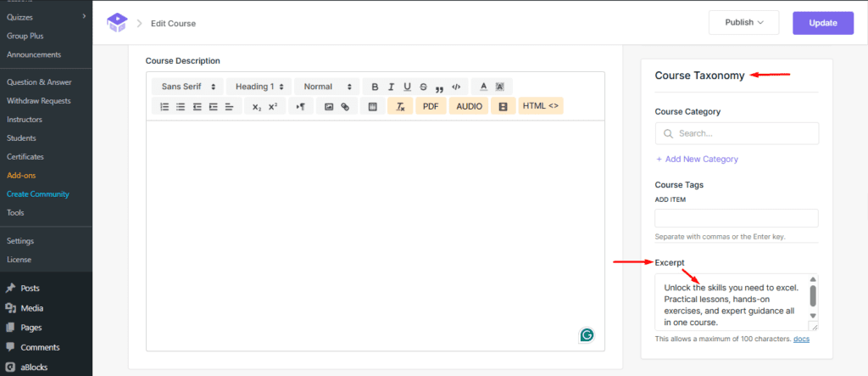Clear formatting with the Tx icon
The image size is (868, 376).
[x=399, y=107]
